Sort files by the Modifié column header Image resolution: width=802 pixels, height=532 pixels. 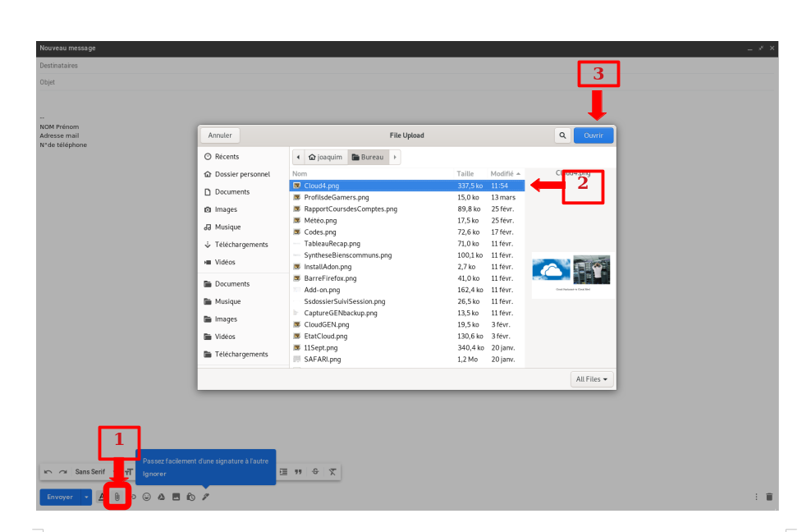coord(502,174)
